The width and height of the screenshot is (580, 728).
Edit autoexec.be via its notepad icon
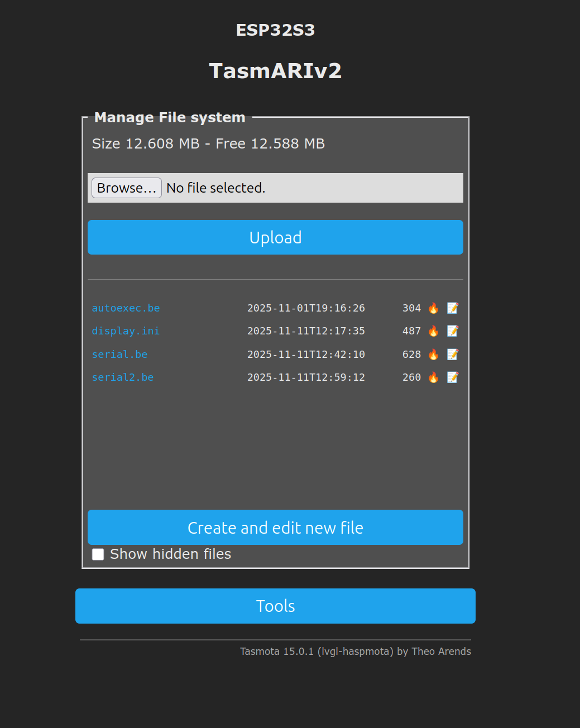point(453,308)
